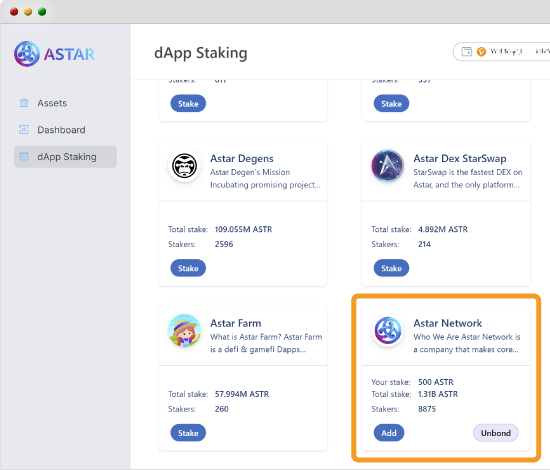Open the Dashboard page
Viewport: 550px width, 470px height.
tap(65, 130)
